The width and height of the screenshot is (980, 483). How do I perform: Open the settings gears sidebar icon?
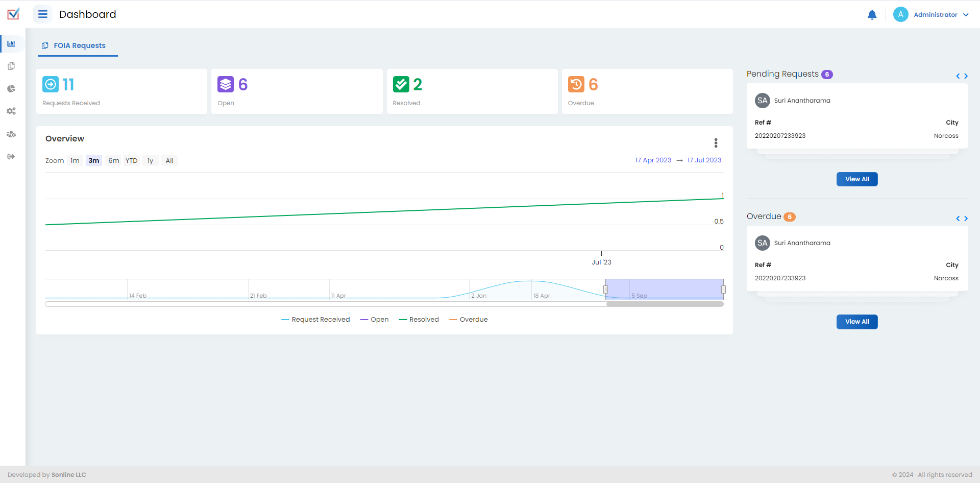click(11, 111)
